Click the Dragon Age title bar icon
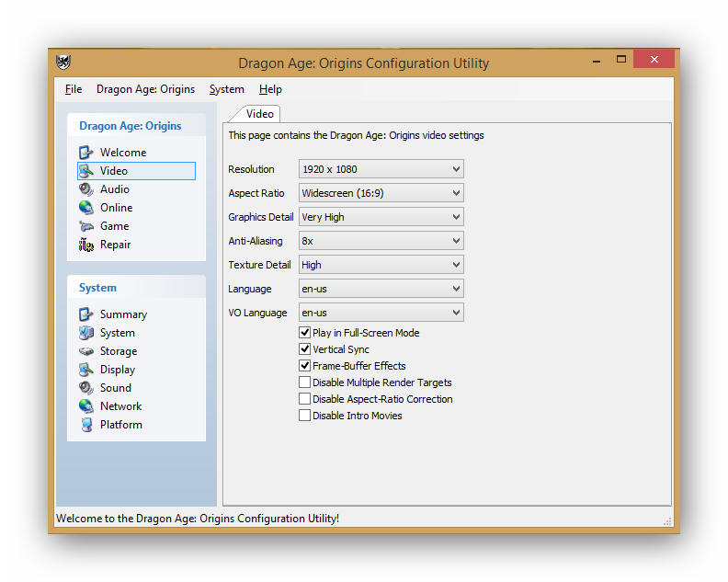 (x=63, y=63)
